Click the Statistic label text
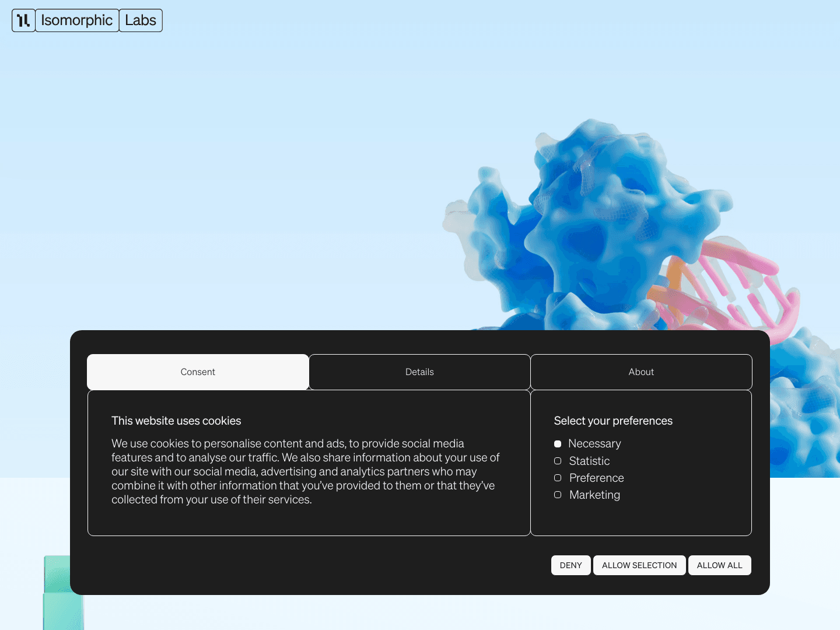 coord(589,461)
